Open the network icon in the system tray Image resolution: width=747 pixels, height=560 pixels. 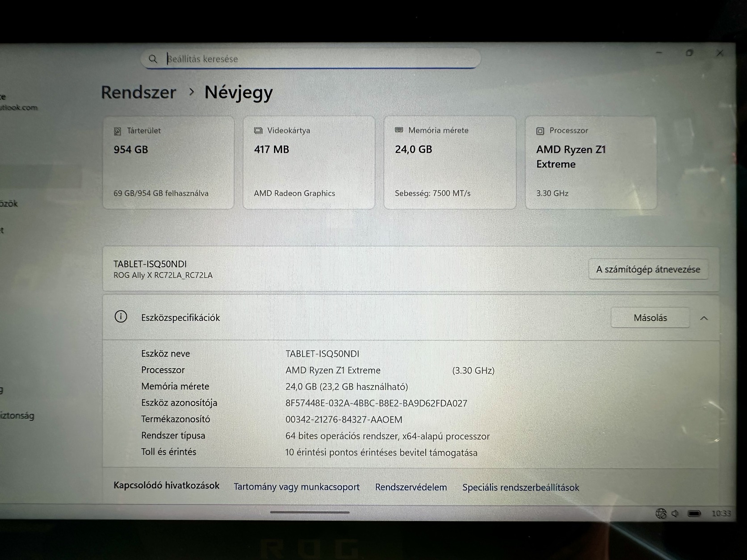click(661, 514)
